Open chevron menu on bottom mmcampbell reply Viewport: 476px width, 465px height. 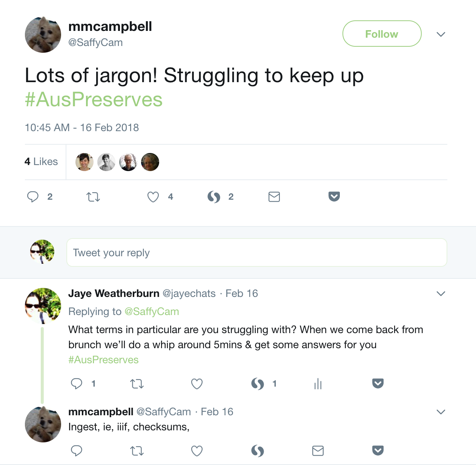441,412
